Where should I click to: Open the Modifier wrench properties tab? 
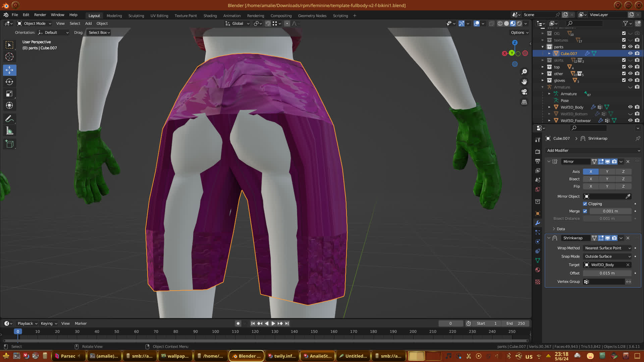(538, 223)
